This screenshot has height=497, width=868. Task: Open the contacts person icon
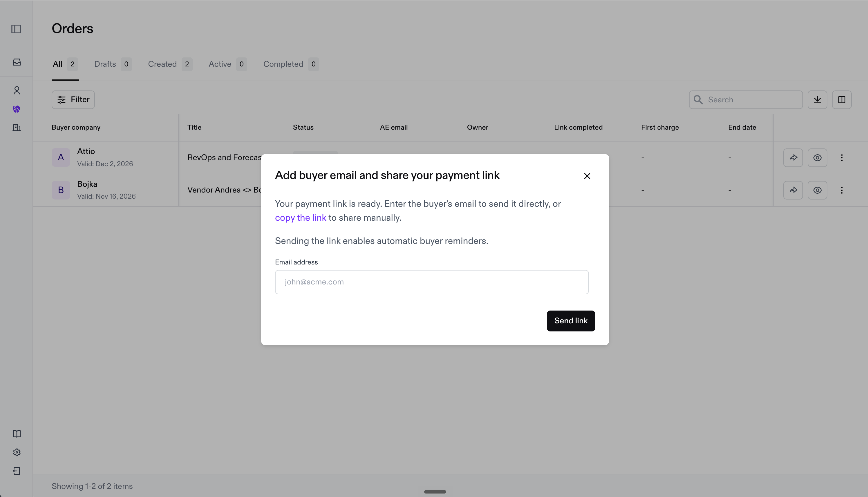click(17, 90)
